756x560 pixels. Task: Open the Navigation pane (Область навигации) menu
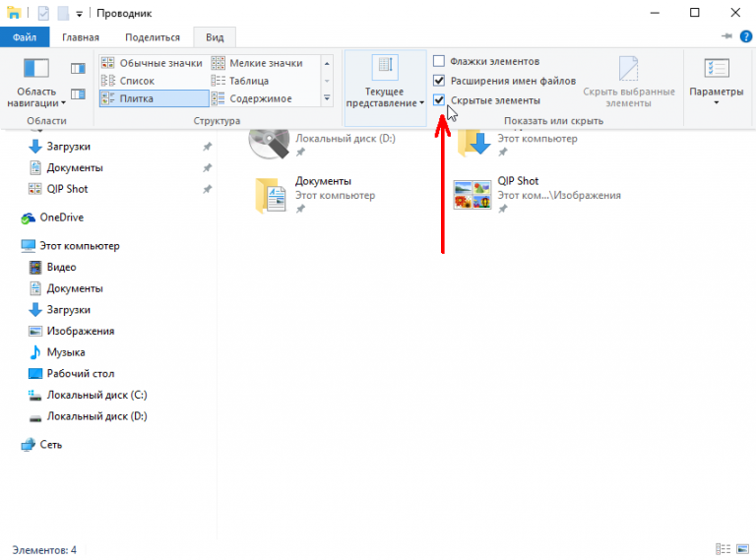coord(36,82)
